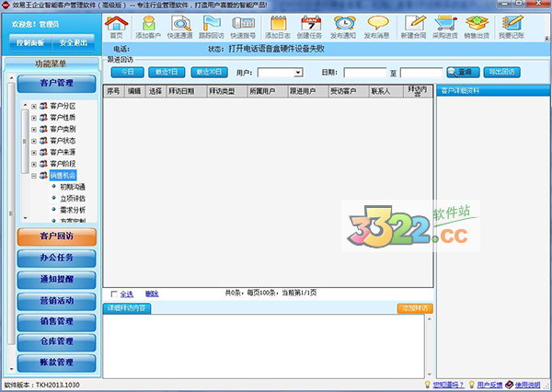Filter visits by 最近30日

coord(209,72)
